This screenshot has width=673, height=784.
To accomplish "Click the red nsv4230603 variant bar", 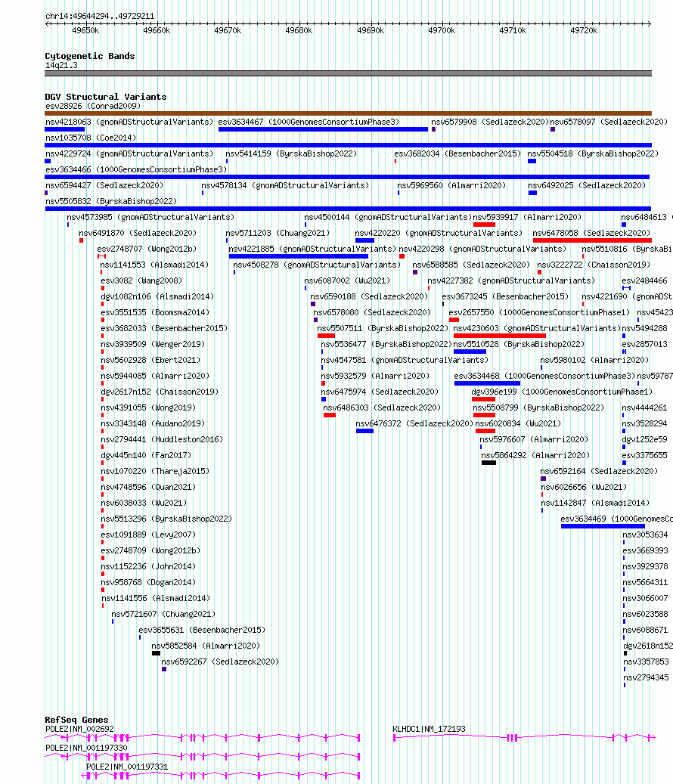I will coord(500,336).
